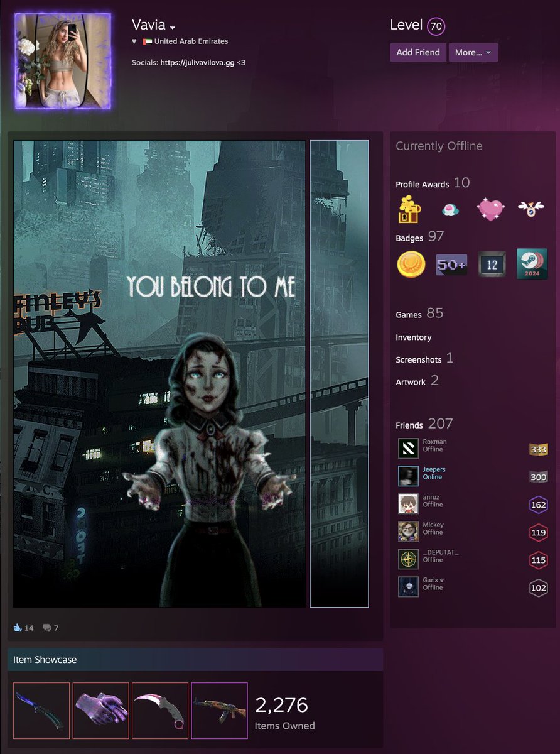Open the julivavilova.gg socials link

coord(197,63)
